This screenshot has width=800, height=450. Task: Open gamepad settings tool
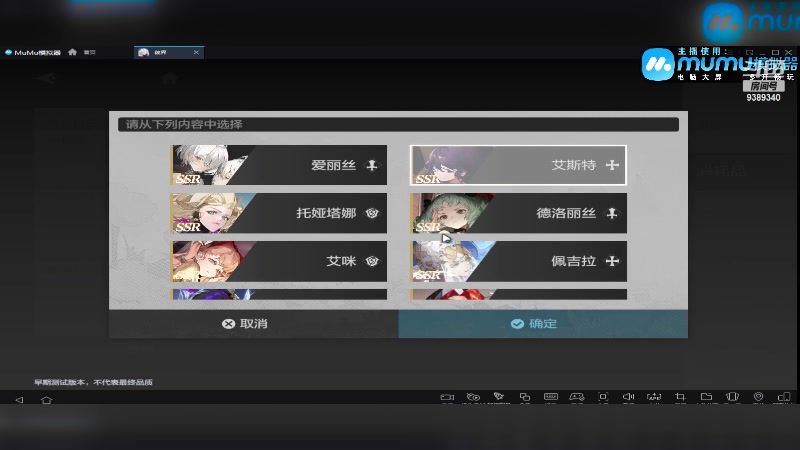click(x=577, y=396)
